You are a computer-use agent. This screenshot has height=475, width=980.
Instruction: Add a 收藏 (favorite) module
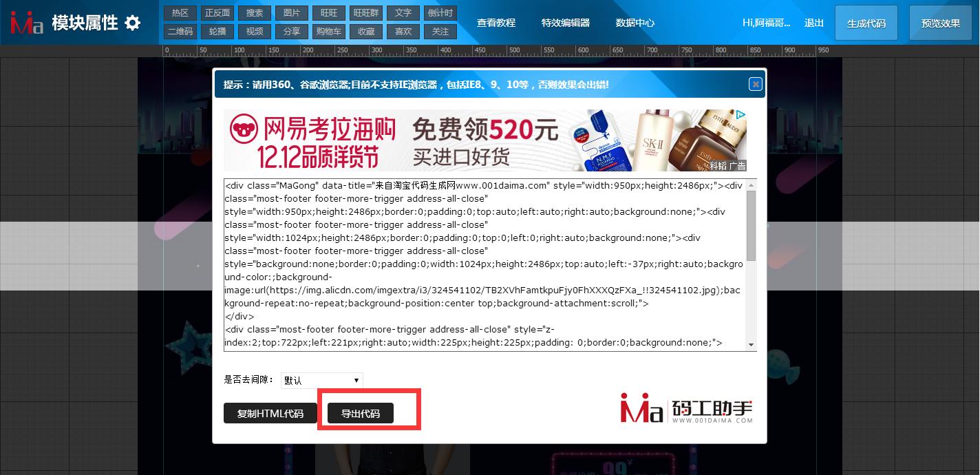click(365, 31)
